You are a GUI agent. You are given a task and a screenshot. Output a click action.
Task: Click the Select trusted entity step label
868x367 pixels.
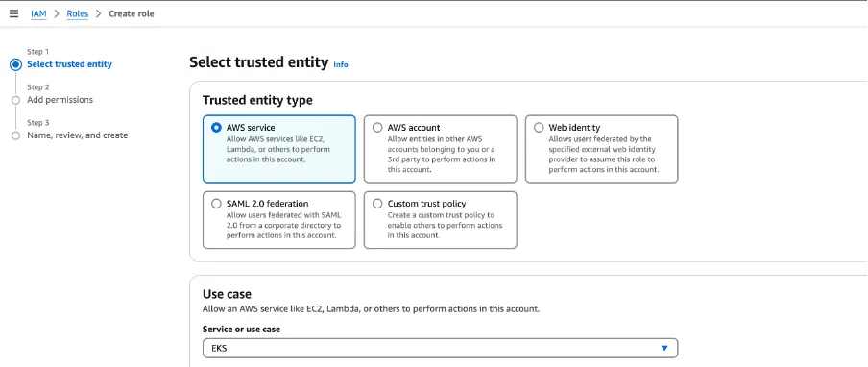tap(70, 64)
